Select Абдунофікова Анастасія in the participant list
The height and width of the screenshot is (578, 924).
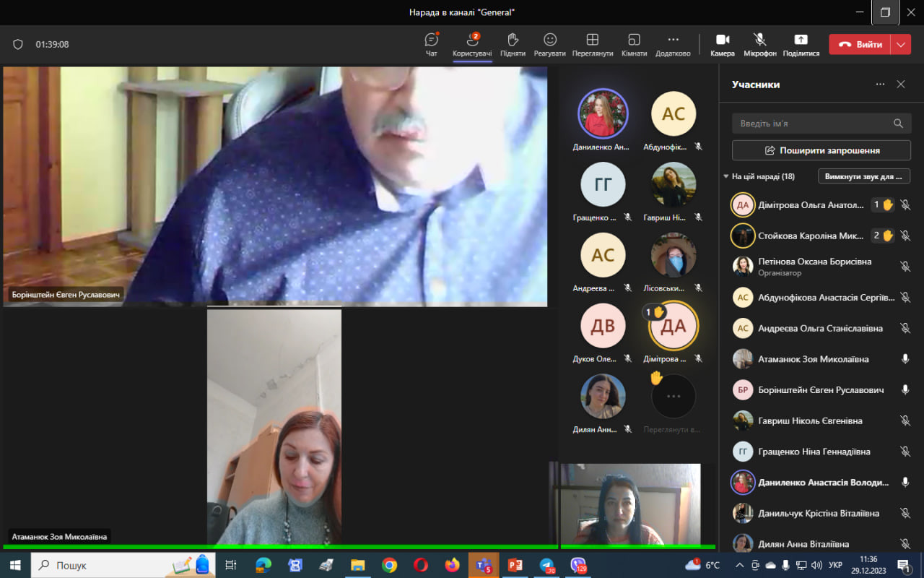pos(821,298)
